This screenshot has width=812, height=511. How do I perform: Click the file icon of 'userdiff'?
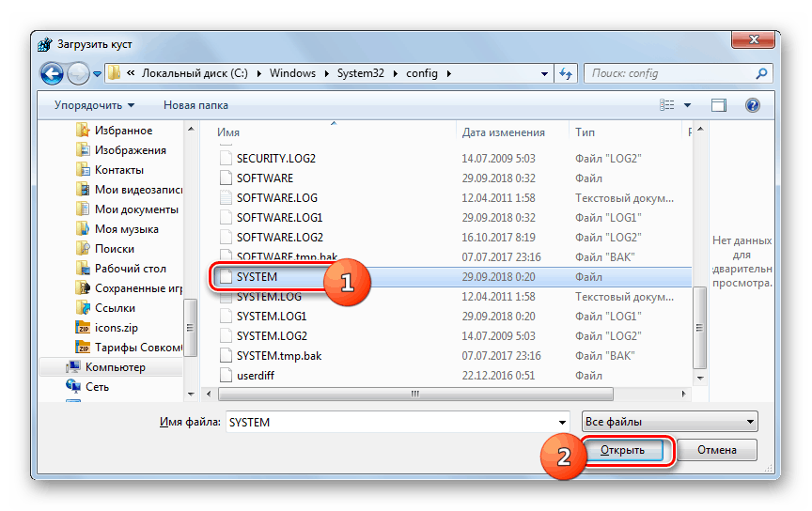click(226, 376)
